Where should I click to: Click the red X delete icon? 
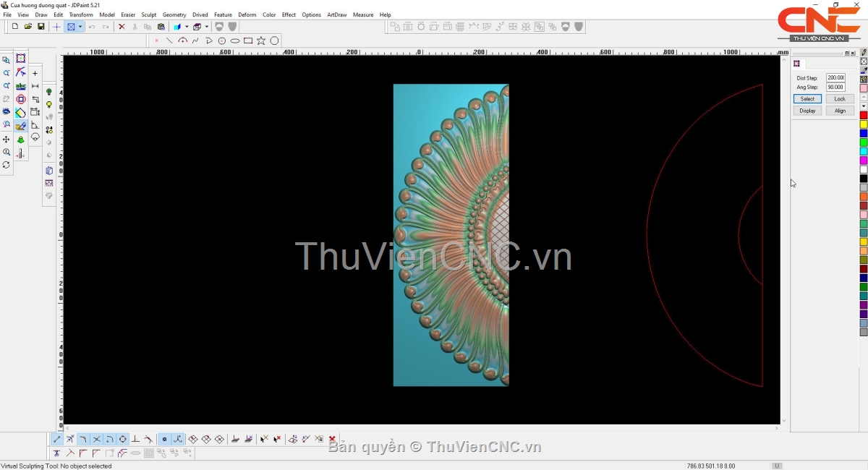[122, 27]
